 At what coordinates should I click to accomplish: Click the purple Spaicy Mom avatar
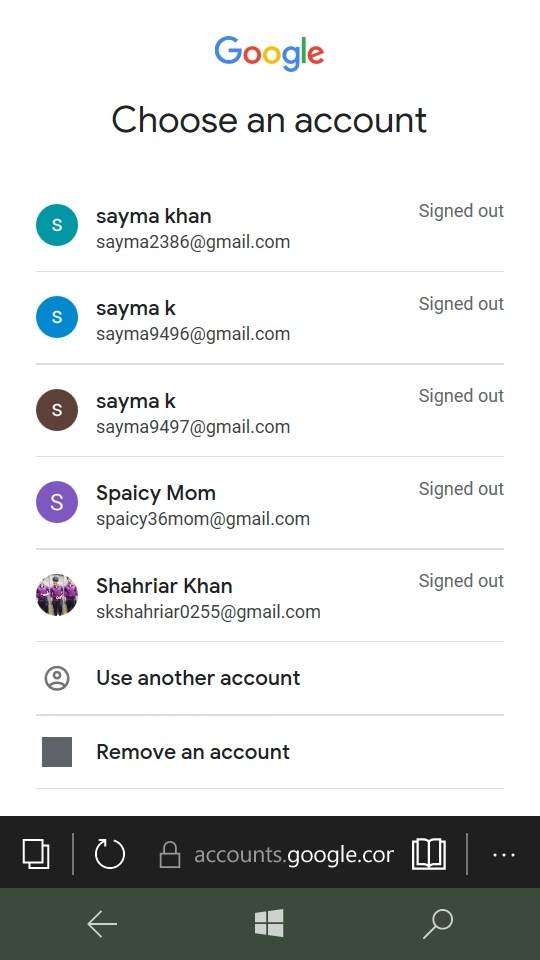57,502
